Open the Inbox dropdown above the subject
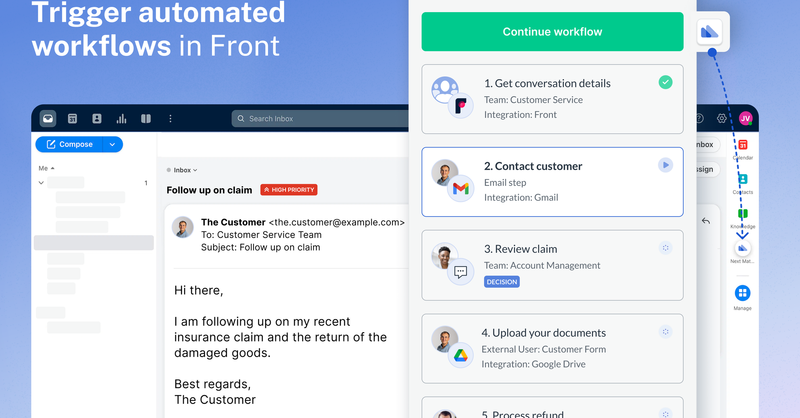Image resolution: width=800 pixels, height=418 pixels. [182, 170]
